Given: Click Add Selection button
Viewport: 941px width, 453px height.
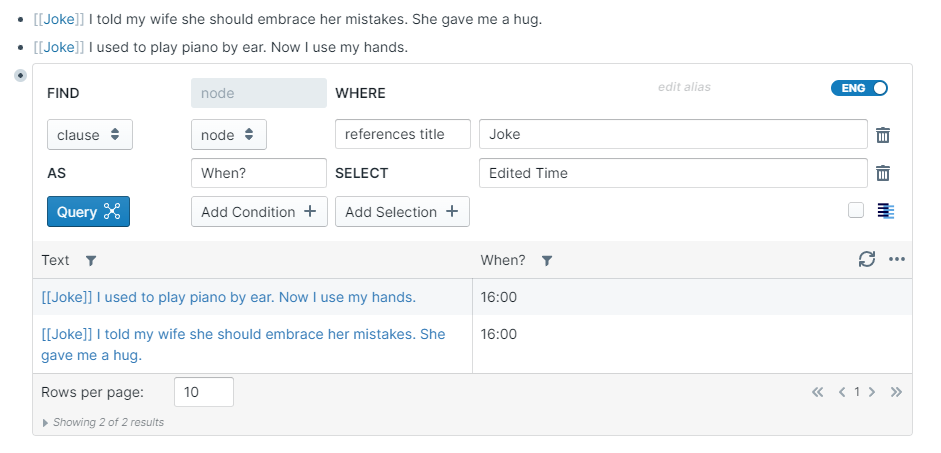Looking at the screenshot, I should click(x=402, y=212).
